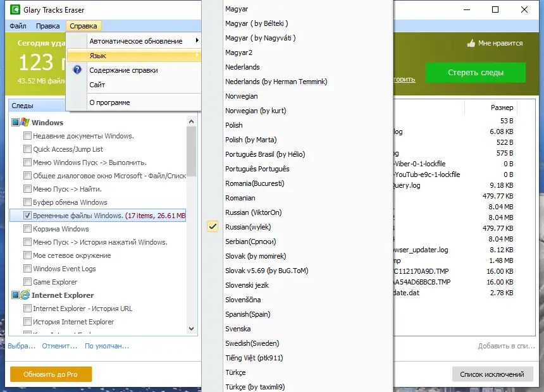The image size is (544, 392).
Task: Click the tree scrollbar down arrow
Action: [x=191, y=329]
